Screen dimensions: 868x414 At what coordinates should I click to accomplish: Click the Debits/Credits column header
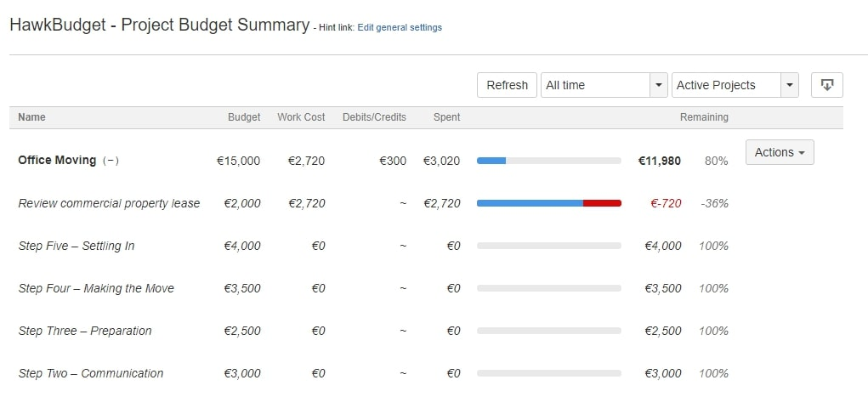[x=374, y=117]
